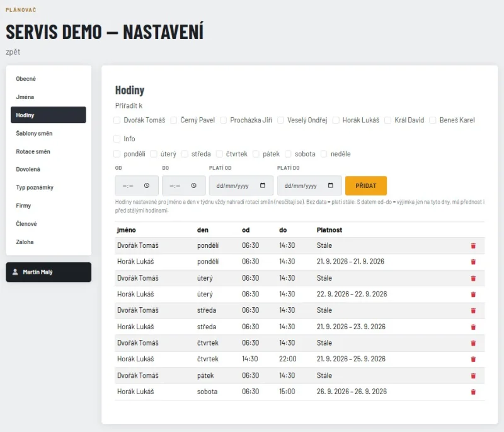Viewport: 504px width, 432px height.
Task: Enable the Veselý Ondřej checkbox
Action: pos(280,120)
